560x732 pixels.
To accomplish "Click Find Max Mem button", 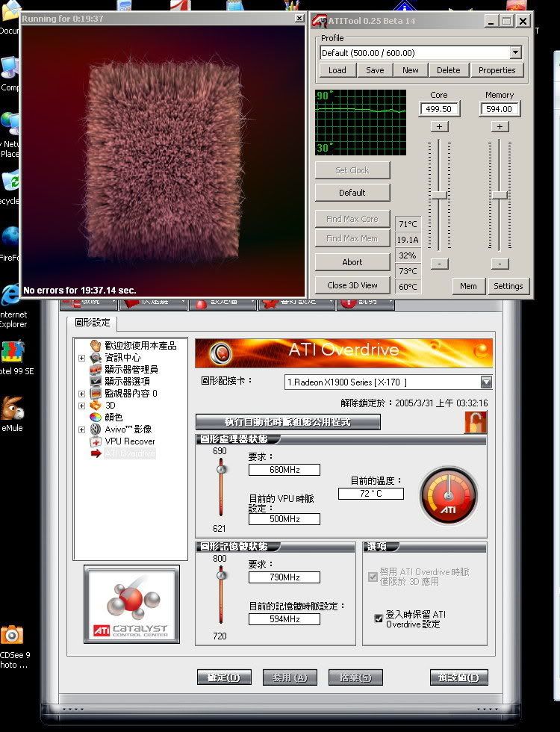I will coord(352,238).
